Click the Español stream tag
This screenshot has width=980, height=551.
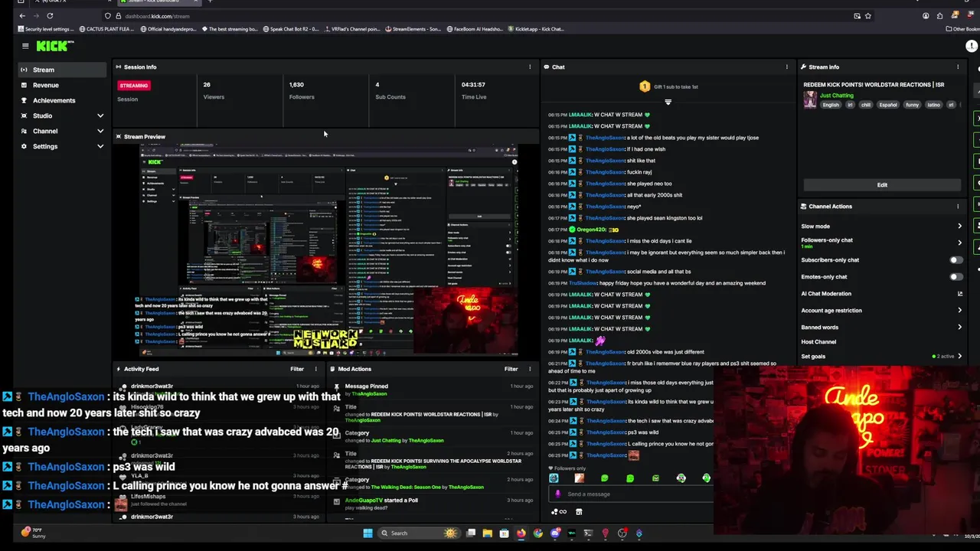[887, 105]
